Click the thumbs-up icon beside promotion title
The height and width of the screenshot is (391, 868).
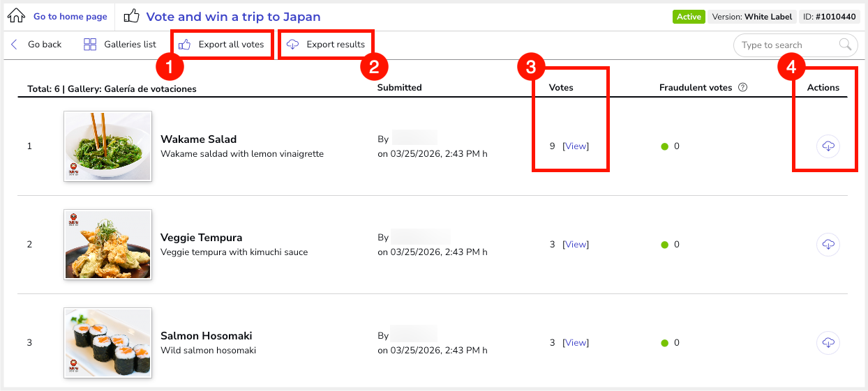tap(132, 16)
